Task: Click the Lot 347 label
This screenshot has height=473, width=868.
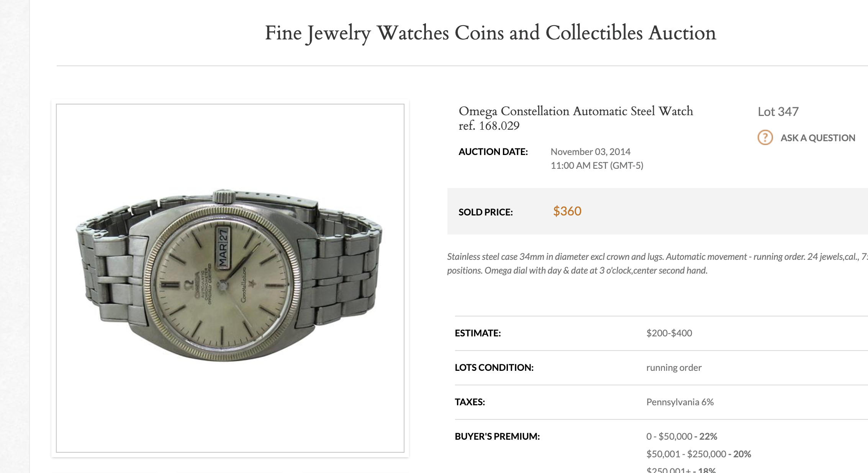Action: click(778, 111)
